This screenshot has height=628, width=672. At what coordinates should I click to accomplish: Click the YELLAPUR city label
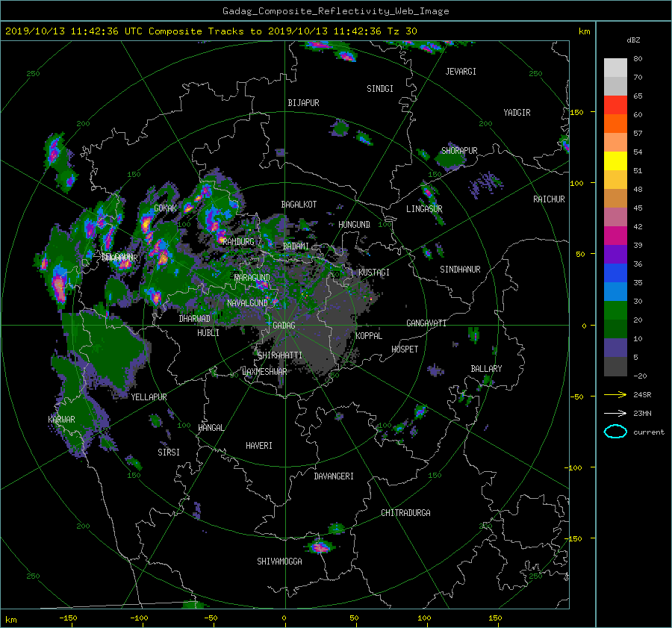coord(149,397)
